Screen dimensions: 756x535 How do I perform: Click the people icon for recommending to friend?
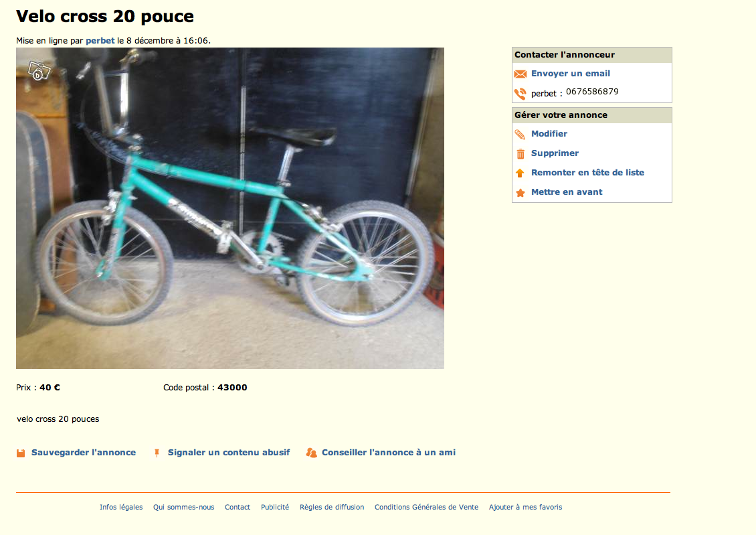(312, 453)
